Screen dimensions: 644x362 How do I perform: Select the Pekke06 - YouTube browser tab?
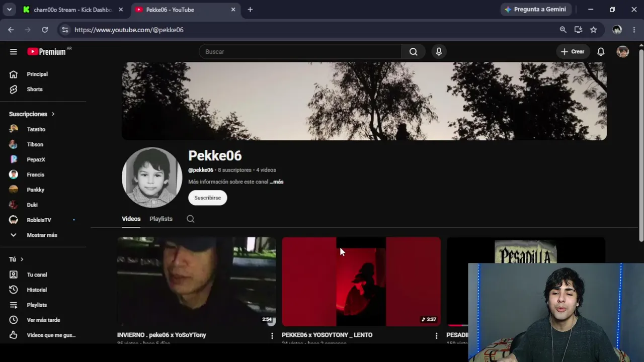tap(184, 10)
